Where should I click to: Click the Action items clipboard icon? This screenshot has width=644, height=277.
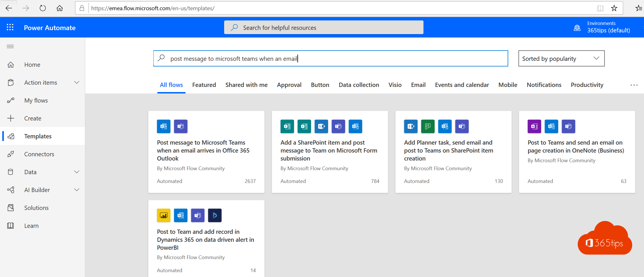click(11, 83)
